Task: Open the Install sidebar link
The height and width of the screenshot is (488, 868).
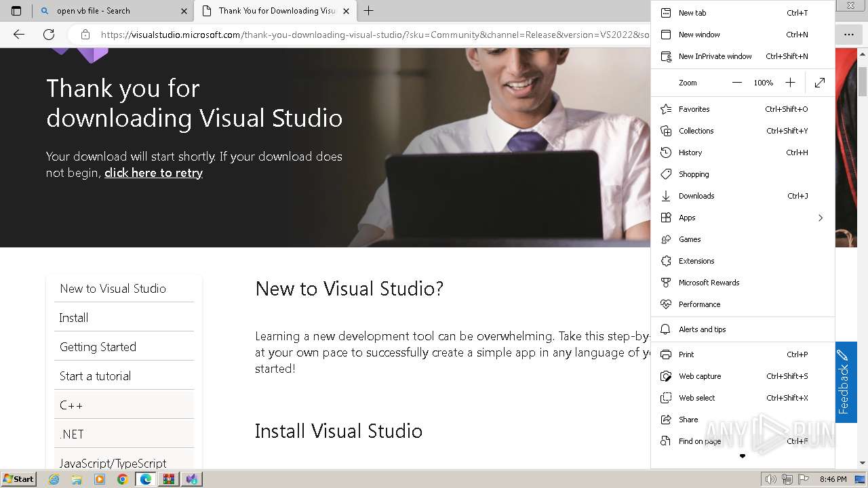Action: (x=124, y=318)
